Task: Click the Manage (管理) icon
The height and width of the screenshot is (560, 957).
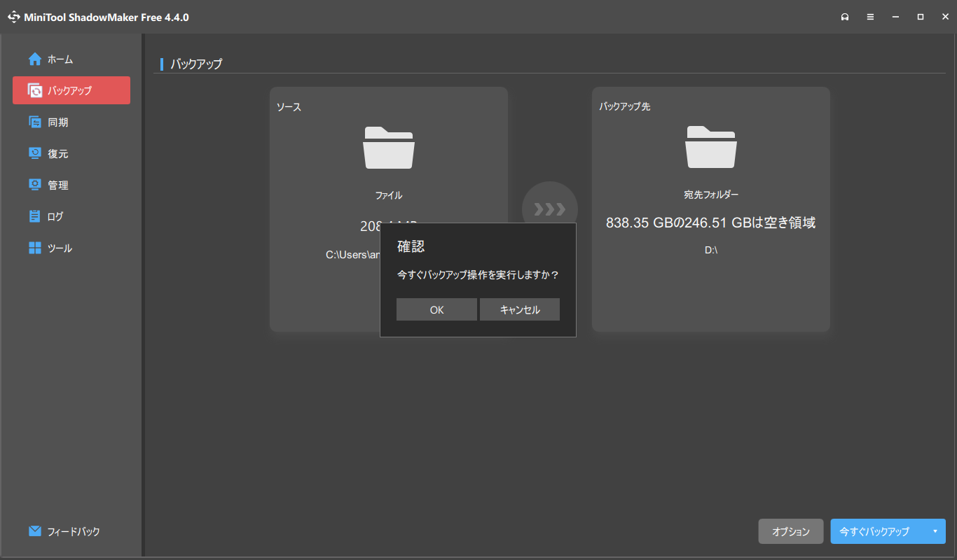Action: (35, 185)
